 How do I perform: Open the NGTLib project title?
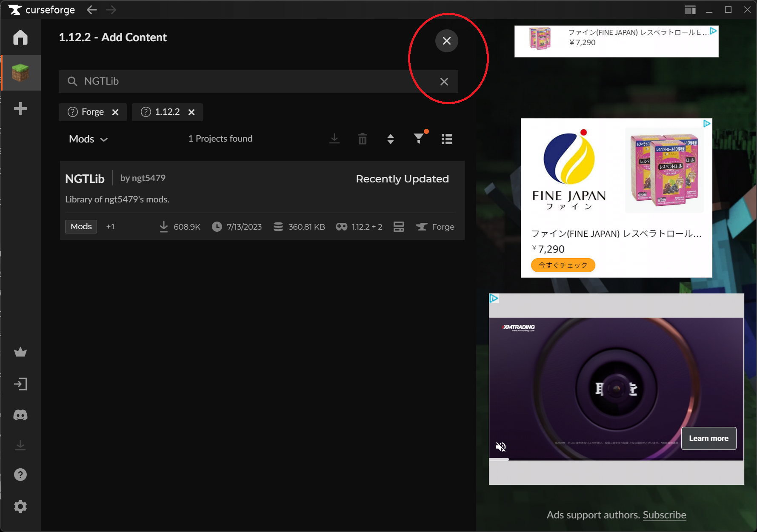point(85,179)
